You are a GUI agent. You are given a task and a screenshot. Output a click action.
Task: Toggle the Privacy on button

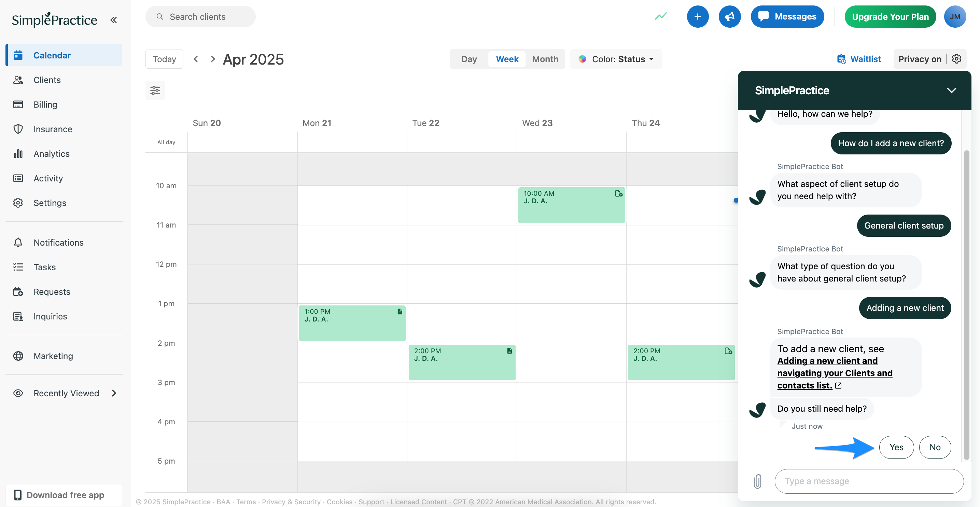920,59
